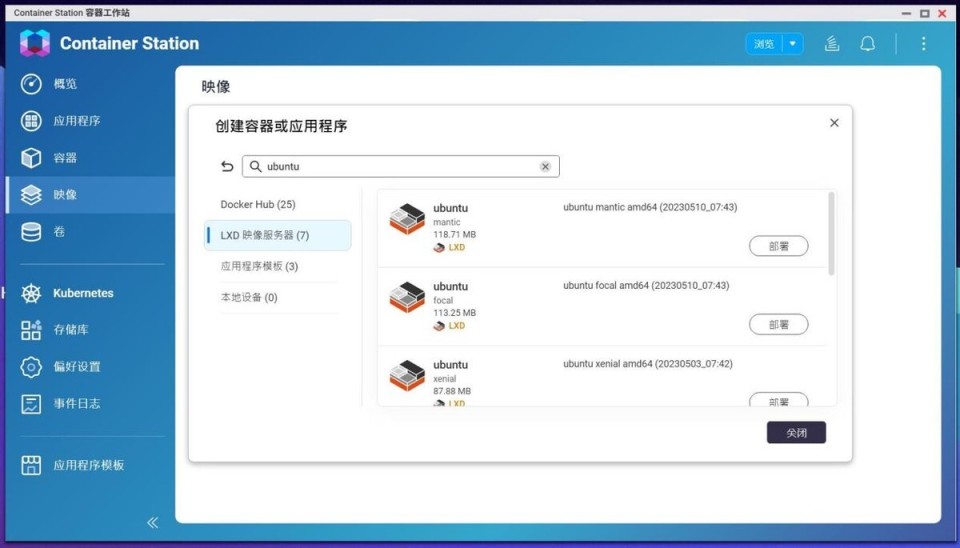
Task: Select the 映像 layers icon in sidebar
Action: pos(31,195)
